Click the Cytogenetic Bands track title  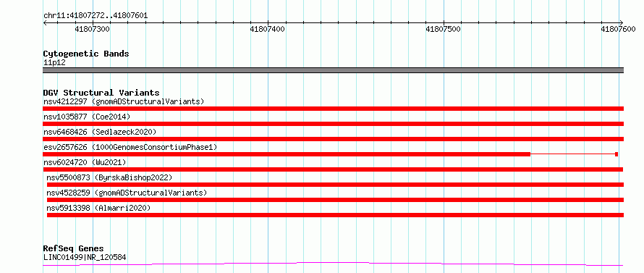pyautogui.click(x=86, y=54)
